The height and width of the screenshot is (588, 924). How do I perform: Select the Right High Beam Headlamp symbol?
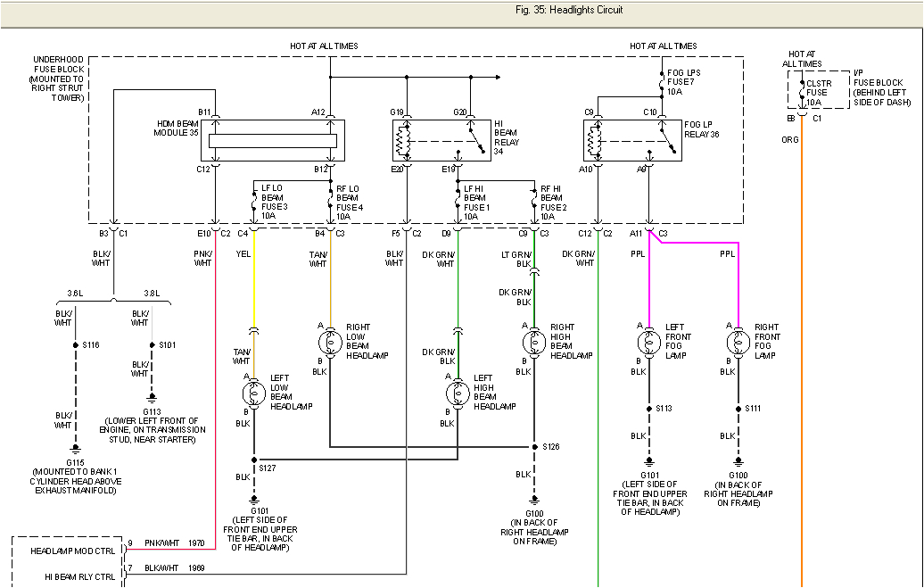533,342
